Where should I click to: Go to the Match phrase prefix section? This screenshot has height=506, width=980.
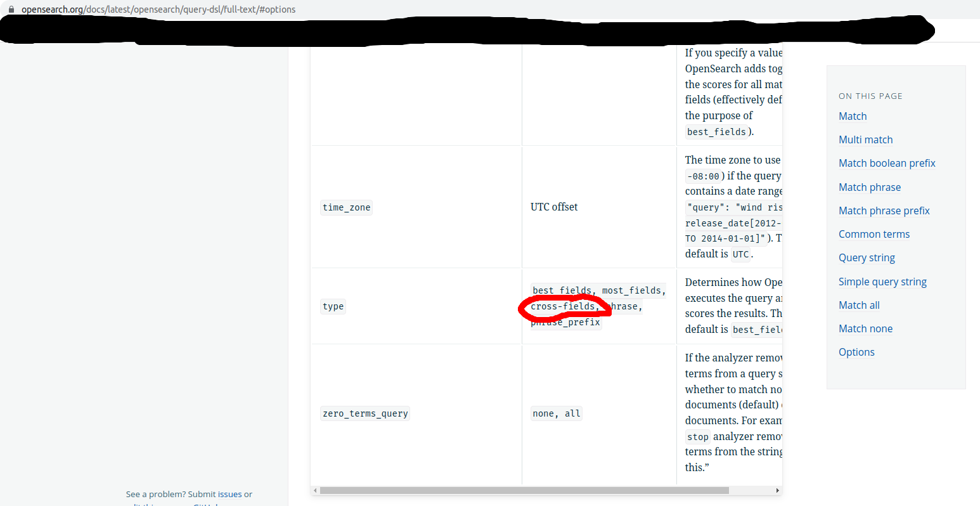(884, 211)
